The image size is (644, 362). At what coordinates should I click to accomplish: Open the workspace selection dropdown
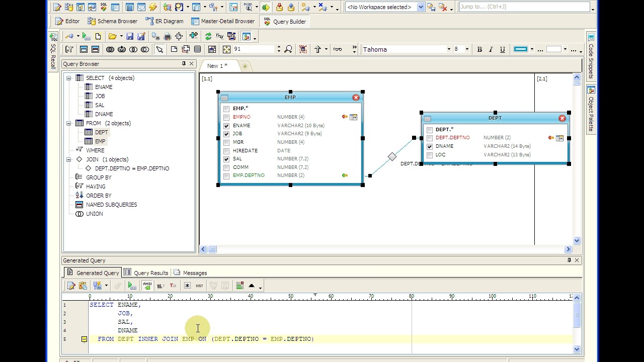421,7
